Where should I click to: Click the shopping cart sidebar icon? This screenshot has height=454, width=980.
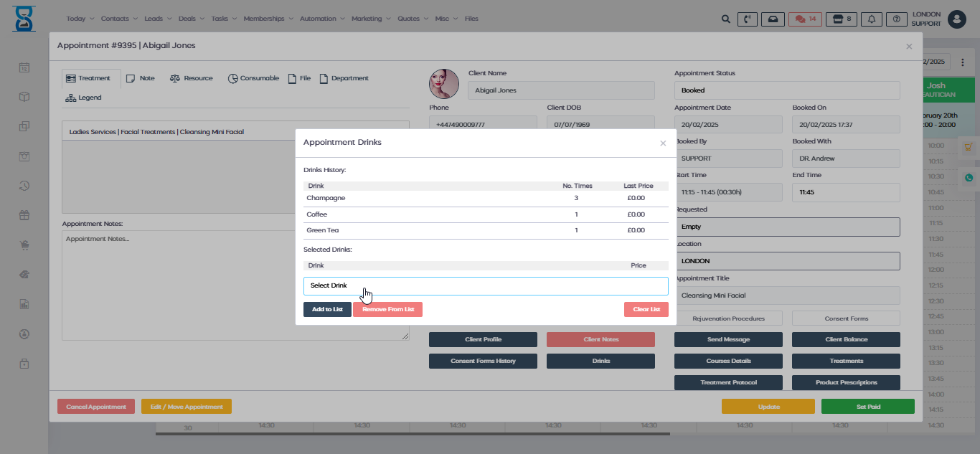click(x=24, y=245)
